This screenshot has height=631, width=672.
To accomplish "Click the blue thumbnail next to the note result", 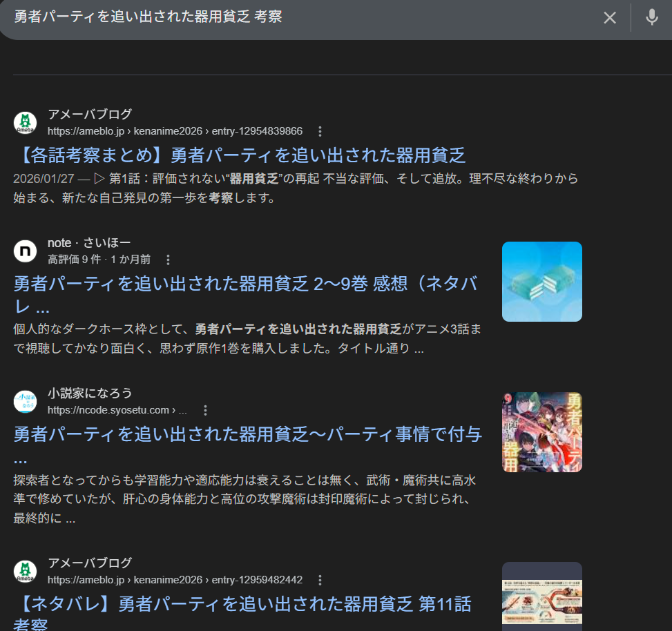I will 541,281.
